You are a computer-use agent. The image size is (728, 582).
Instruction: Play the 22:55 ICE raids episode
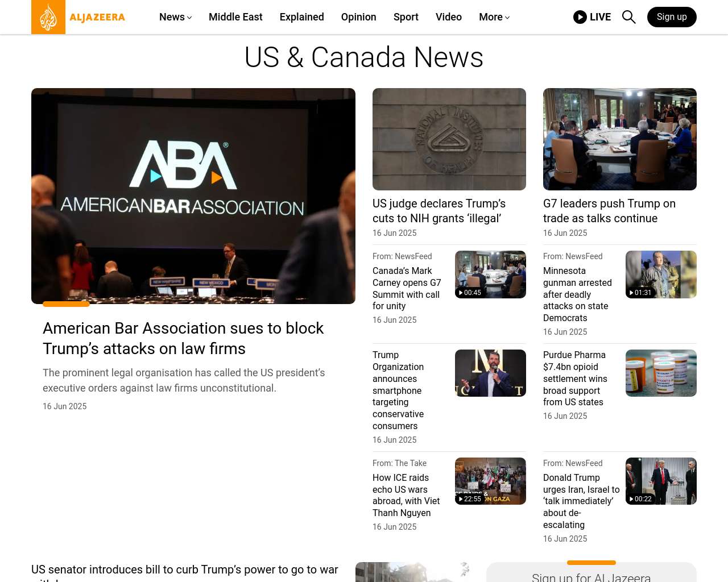point(490,481)
